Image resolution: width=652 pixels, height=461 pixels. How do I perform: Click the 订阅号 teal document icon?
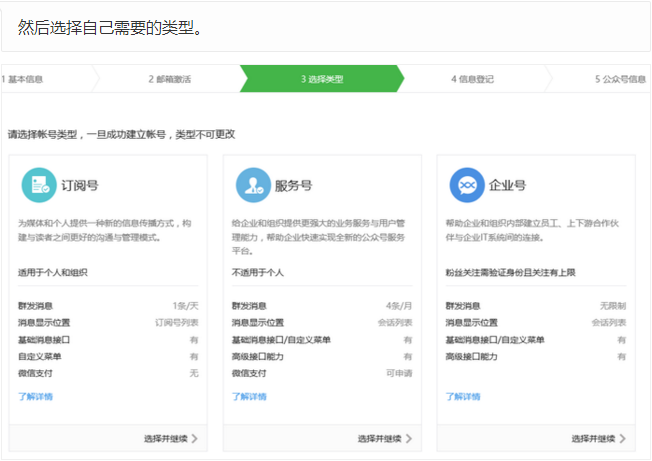coord(39,185)
